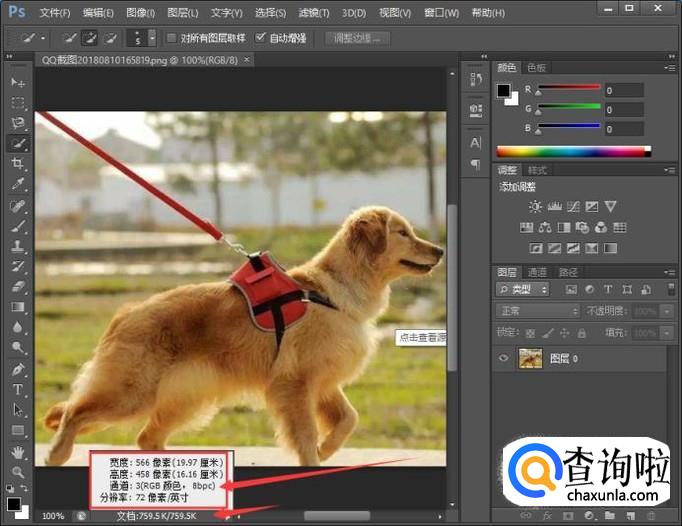The image size is (682, 526).
Task: Select the Zoom tool in toolbox
Action: pos(18,471)
